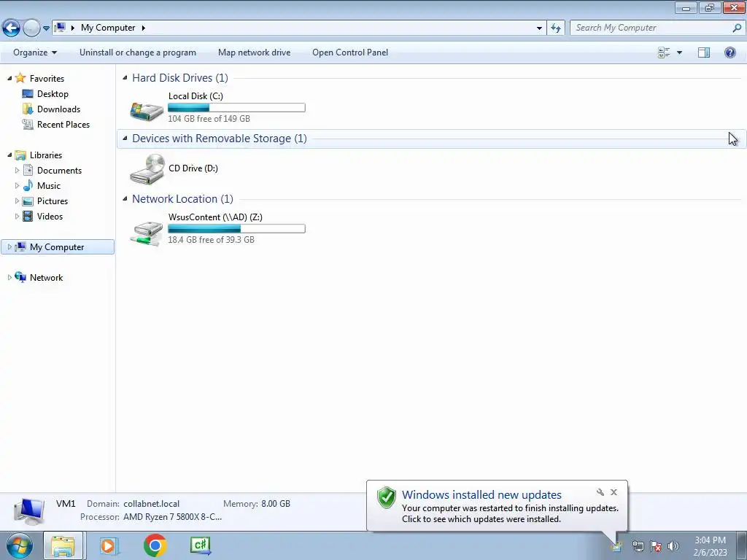747x560 pixels.
Task: Expand the Documents library node
Action: click(18, 171)
